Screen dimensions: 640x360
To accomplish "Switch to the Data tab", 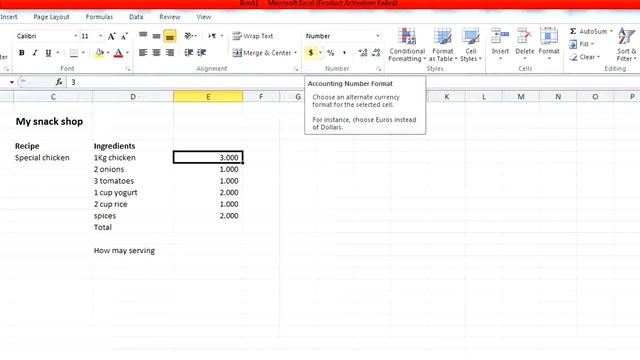I will [136, 17].
